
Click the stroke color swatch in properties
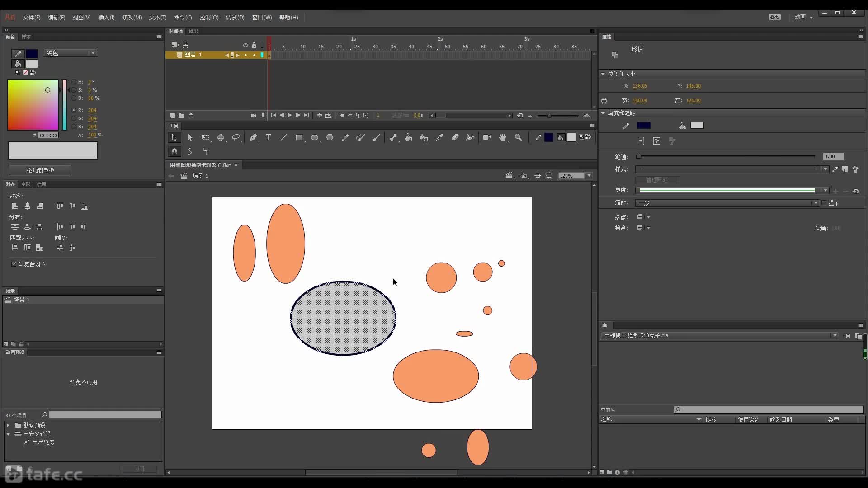pos(643,126)
